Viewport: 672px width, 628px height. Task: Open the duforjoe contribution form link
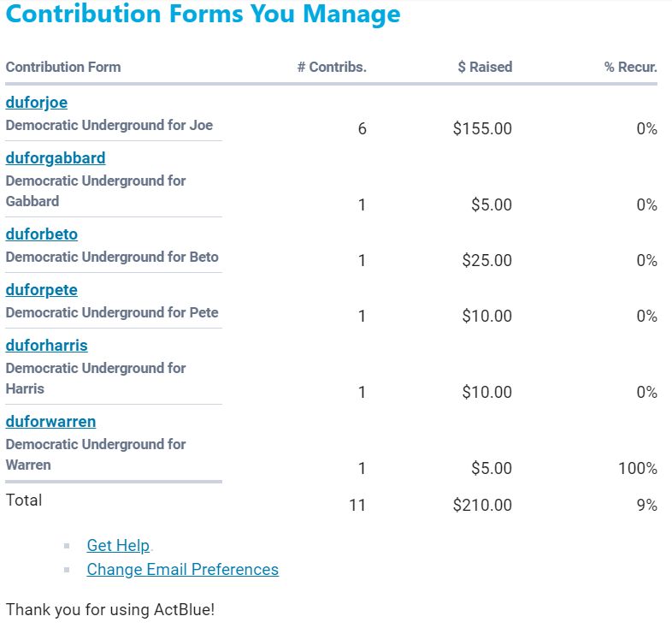37,103
